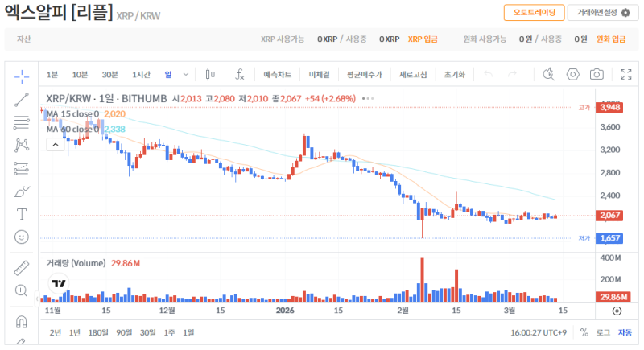The image size is (644, 350).
Task: Set chart range to 30일
Action: coord(148,332)
